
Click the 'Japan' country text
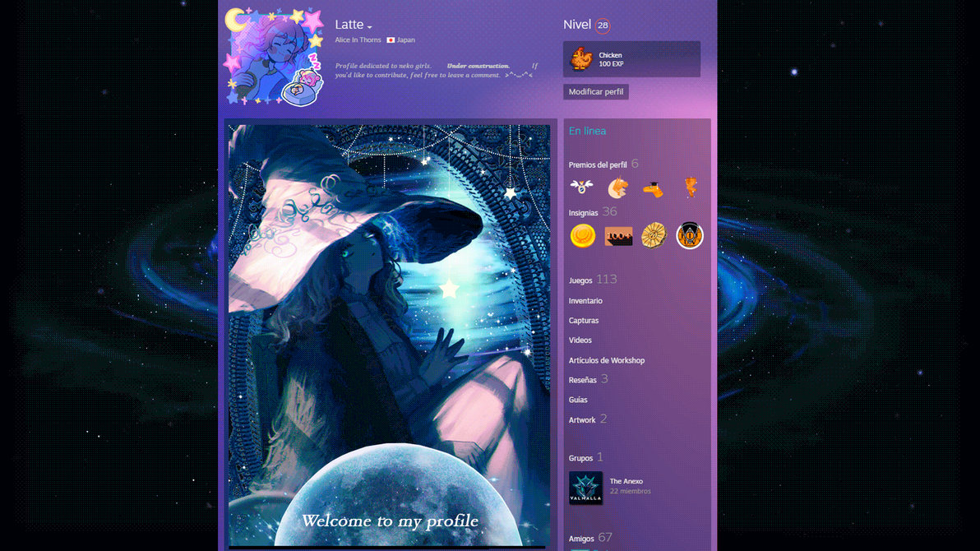(405, 40)
